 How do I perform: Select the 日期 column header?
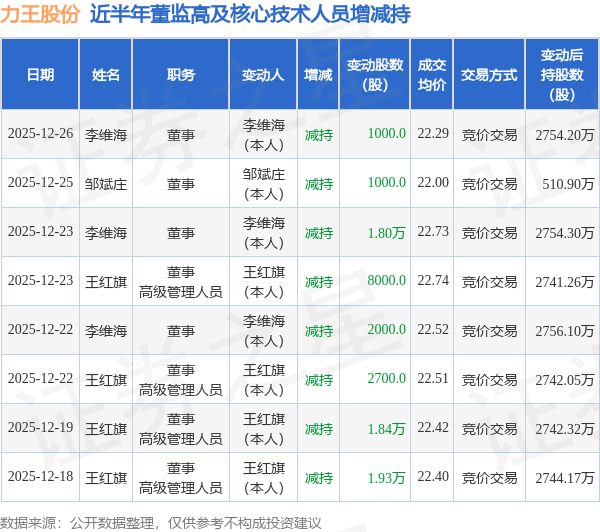(x=41, y=75)
